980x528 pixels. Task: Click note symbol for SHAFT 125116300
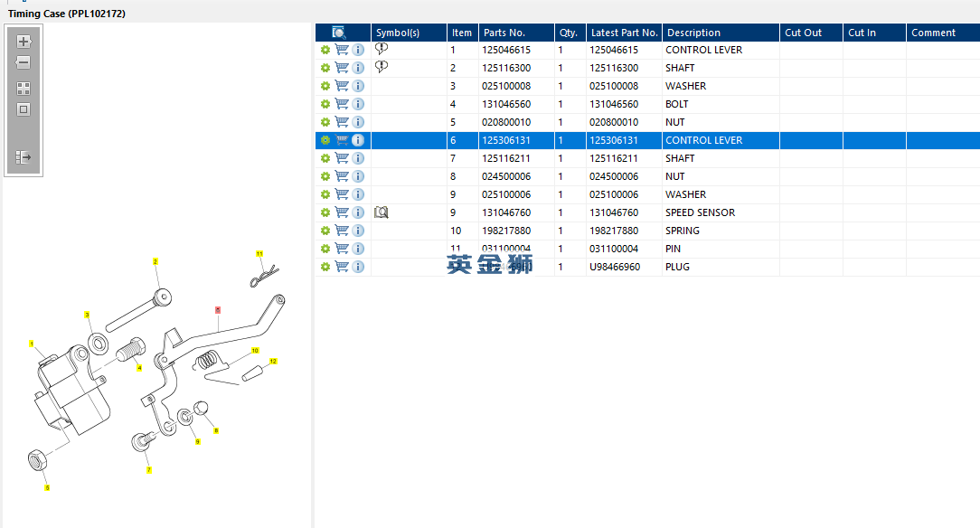coord(382,67)
